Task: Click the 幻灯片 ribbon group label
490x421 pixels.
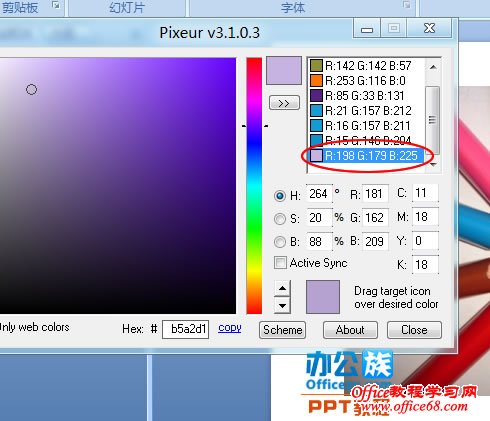Action: click(127, 7)
